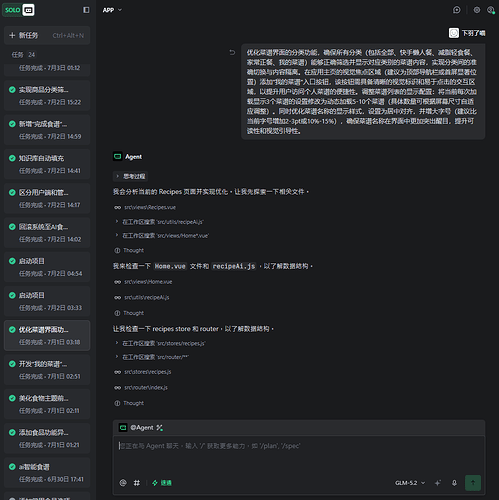Click the 任务 24 task count header
Screen dimensions: 499x500
point(23,55)
